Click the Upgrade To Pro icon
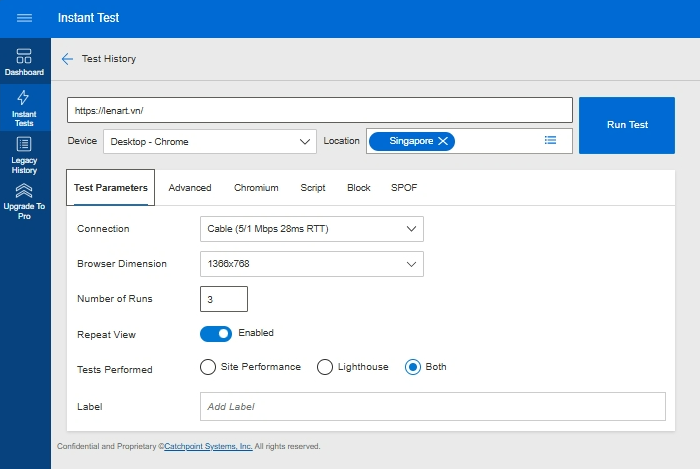700x469 pixels. click(24, 190)
